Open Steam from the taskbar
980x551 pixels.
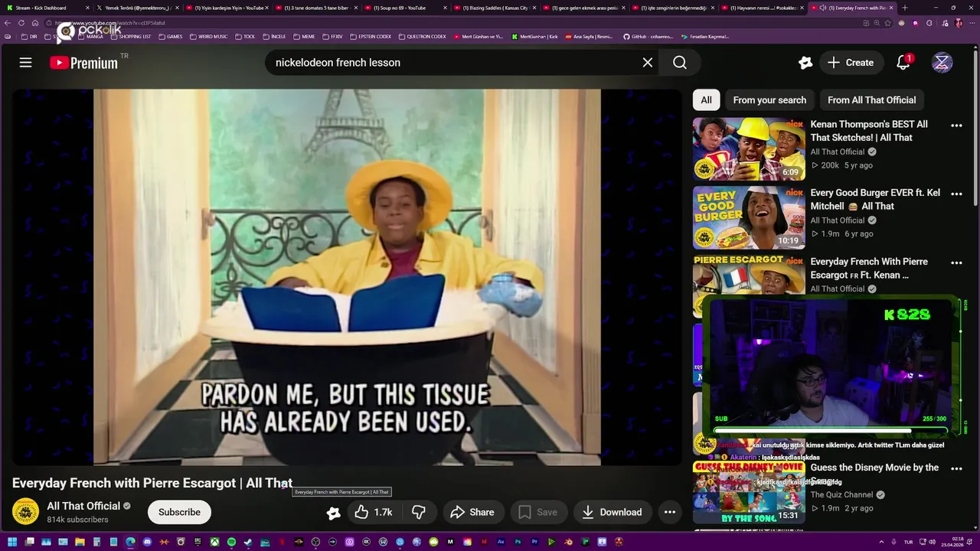tap(248, 543)
